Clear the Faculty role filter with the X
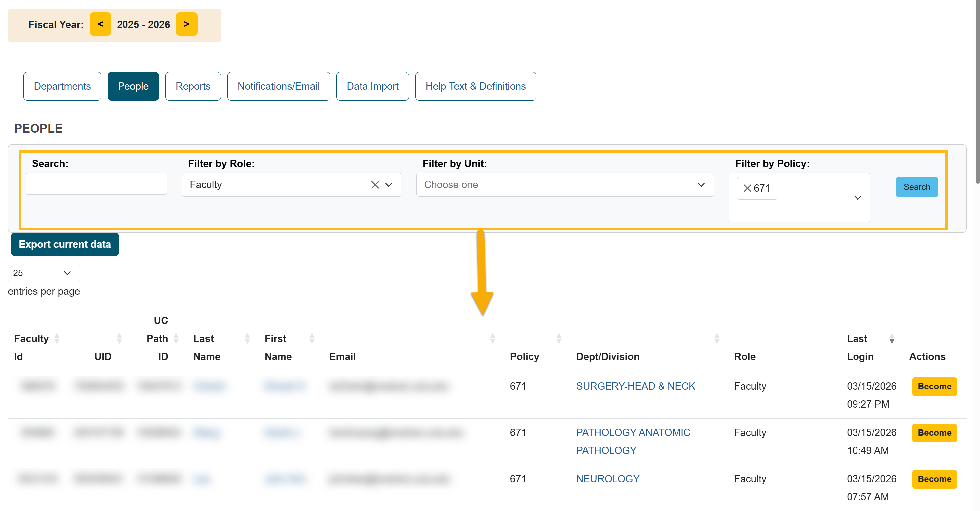Screen dimensions: 980x511 pyautogui.click(x=375, y=184)
